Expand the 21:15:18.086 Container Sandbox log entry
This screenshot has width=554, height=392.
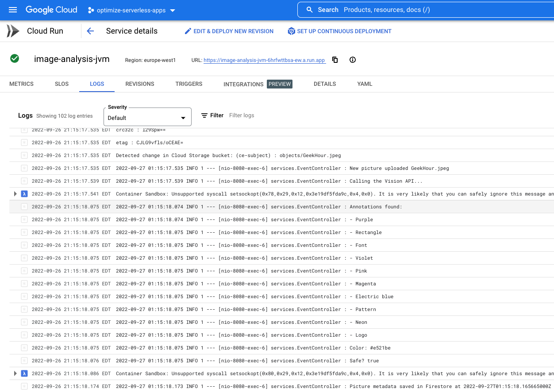(x=15, y=373)
